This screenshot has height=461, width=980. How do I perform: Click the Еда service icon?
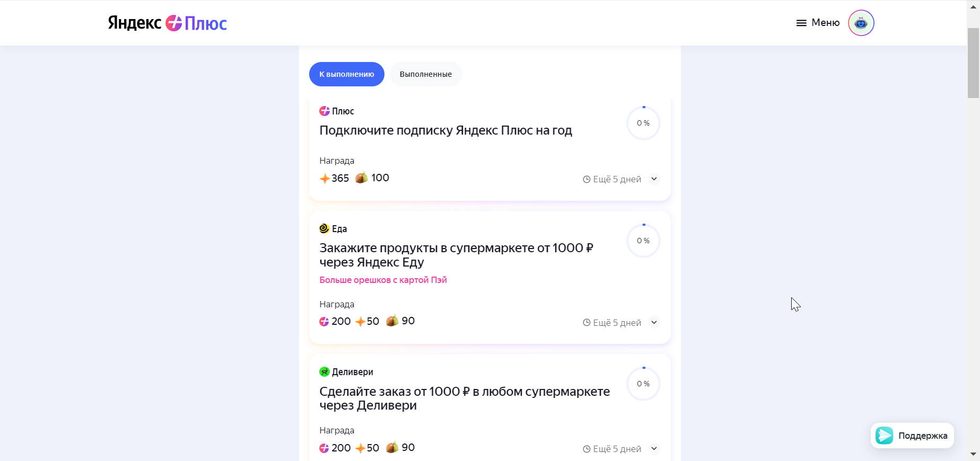tap(324, 228)
